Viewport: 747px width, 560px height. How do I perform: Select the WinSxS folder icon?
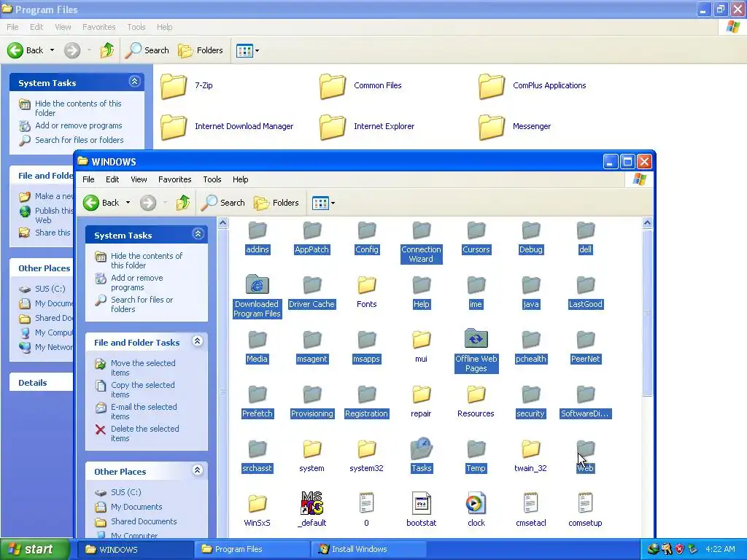(258, 503)
